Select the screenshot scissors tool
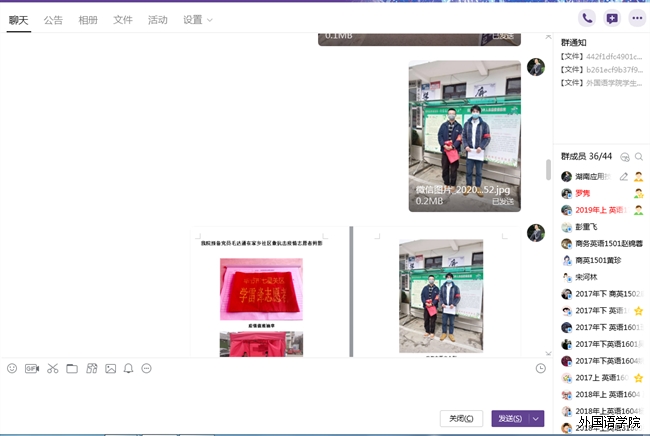The image size is (650, 436). tap(52, 368)
